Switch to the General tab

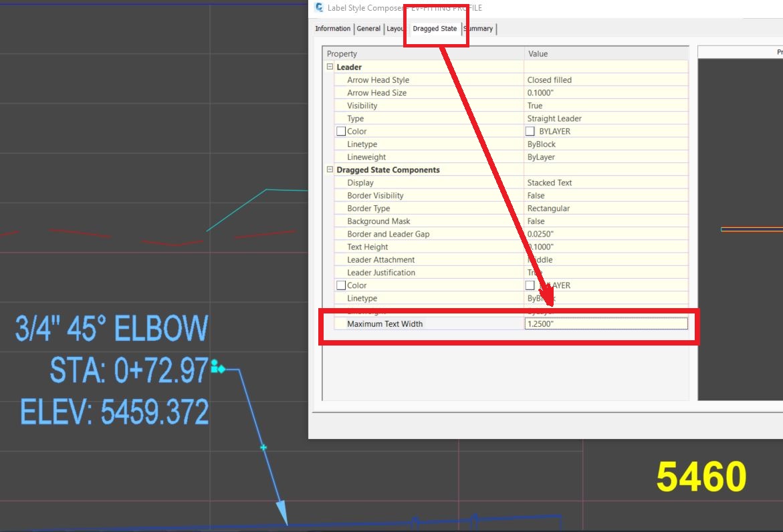[368, 29]
